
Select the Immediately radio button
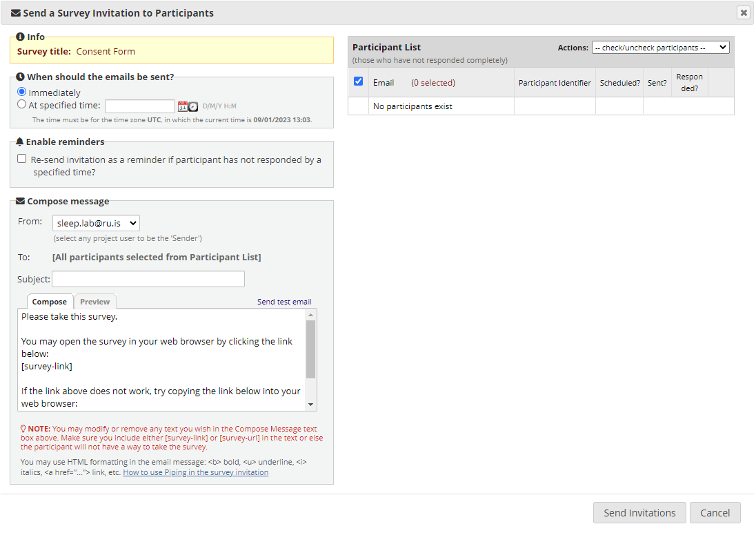tap(22, 92)
